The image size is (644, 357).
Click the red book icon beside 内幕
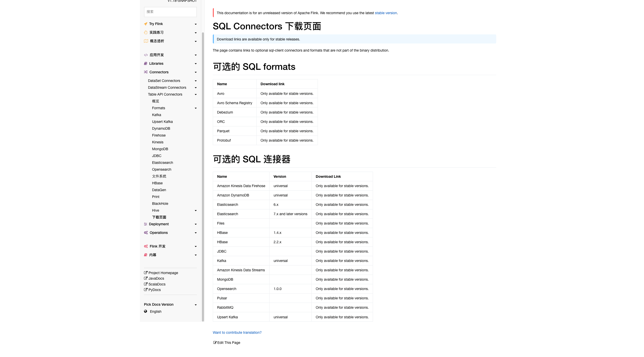pyautogui.click(x=146, y=255)
